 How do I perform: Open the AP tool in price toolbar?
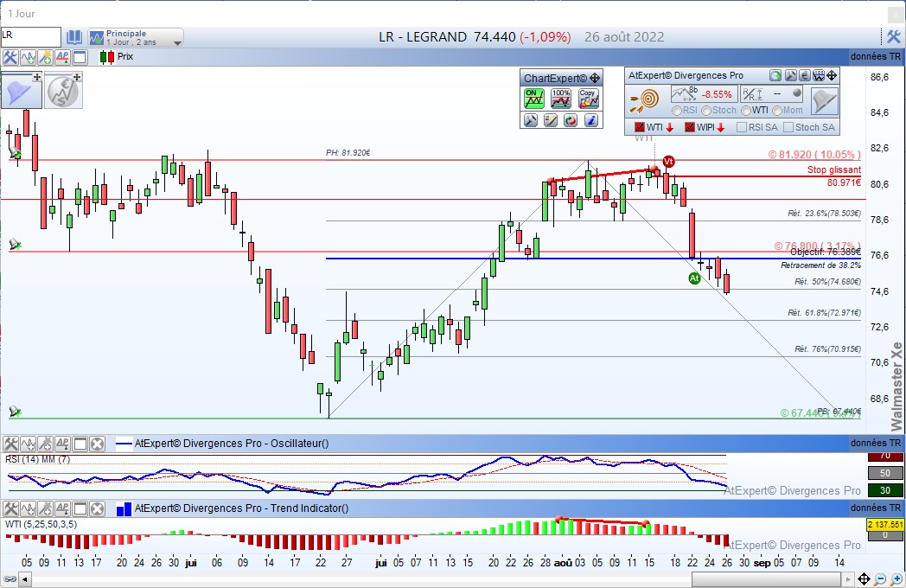click(x=62, y=57)
